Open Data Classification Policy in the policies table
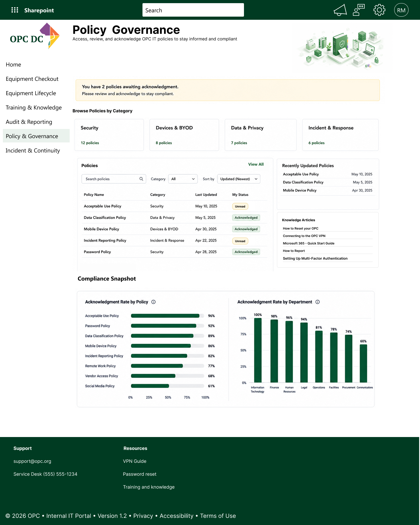 pyautogui.click(x=105, y=218)
